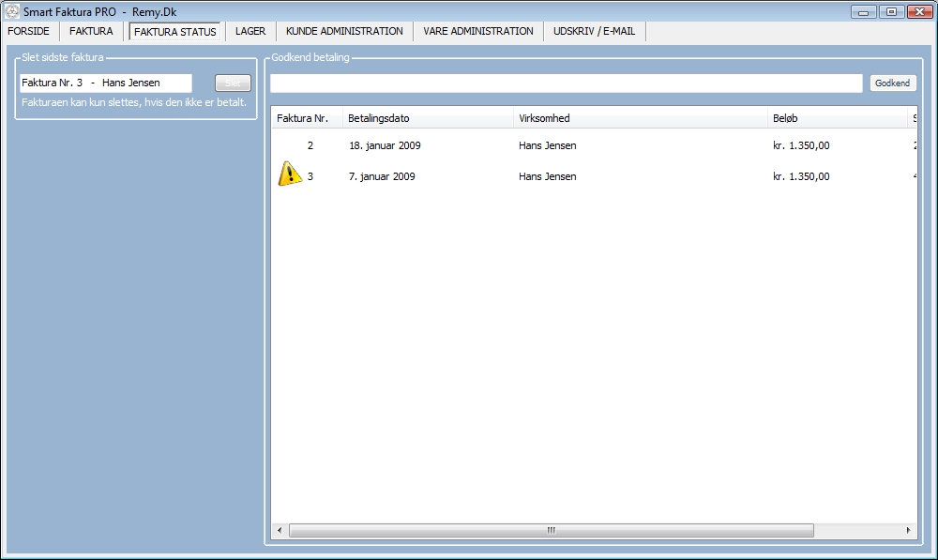This screenshot has height=560, width=938.
Task: Click the Faktura Nr. 3 - Hans Jensen field
Action: pyautogui.click(x=106, y=83)
